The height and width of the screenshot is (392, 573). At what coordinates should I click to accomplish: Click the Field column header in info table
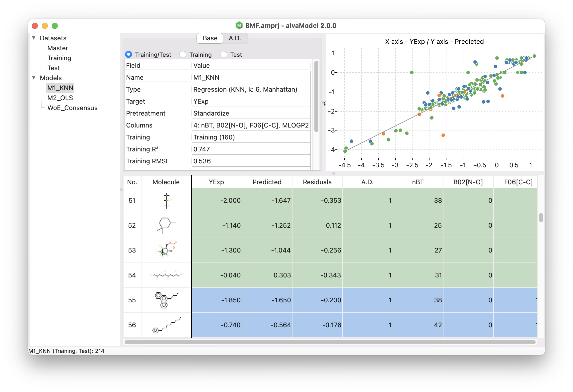coord(158,65)
